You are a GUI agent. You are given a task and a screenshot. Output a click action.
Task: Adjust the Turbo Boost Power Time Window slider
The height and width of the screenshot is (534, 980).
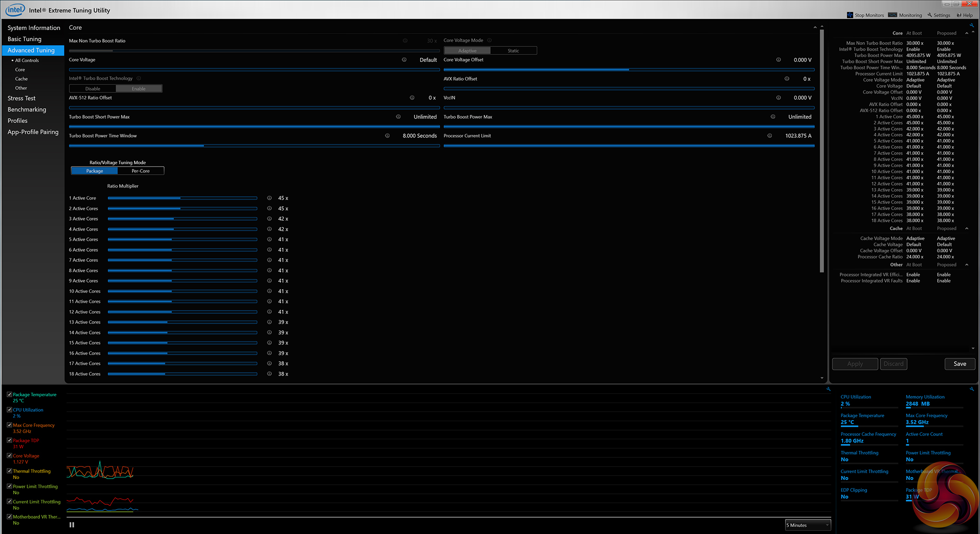pos(204,145)
